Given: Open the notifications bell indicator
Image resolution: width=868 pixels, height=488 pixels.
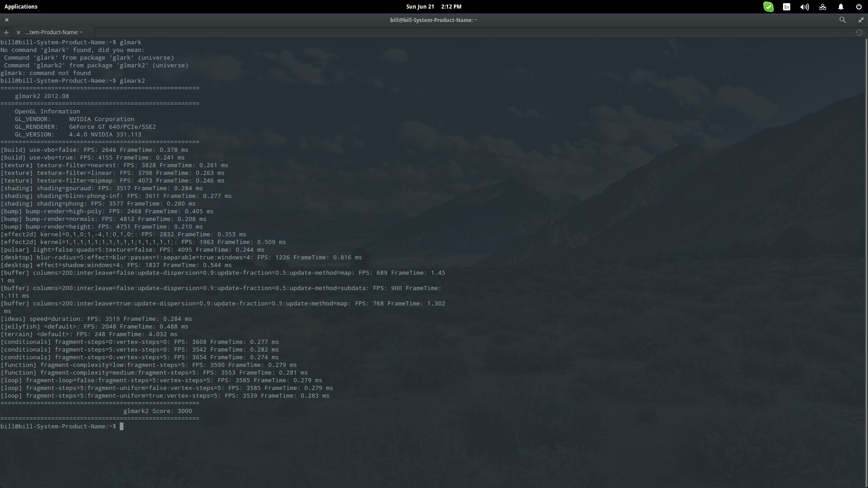Looking at the screenshot, I should click(841, 7).
